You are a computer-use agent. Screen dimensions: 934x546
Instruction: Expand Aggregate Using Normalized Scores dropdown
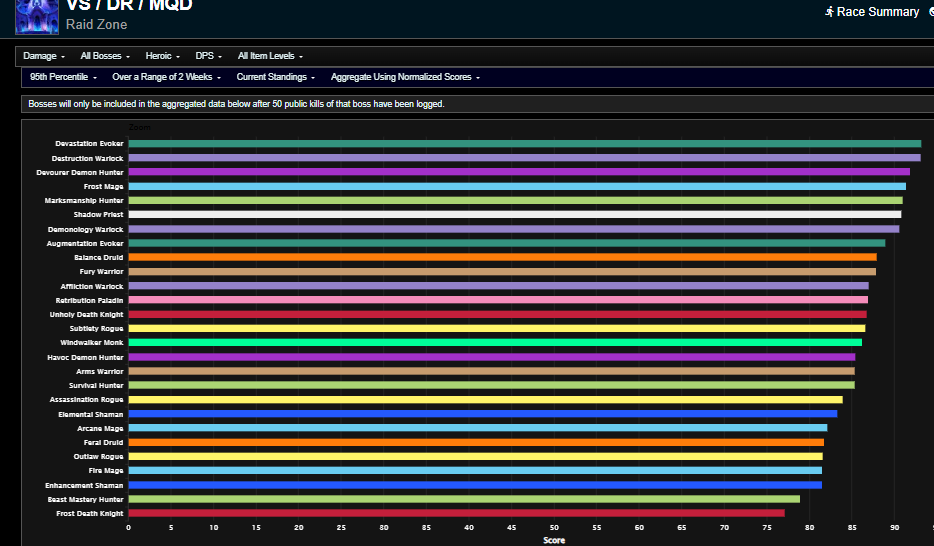pos(405,77)
